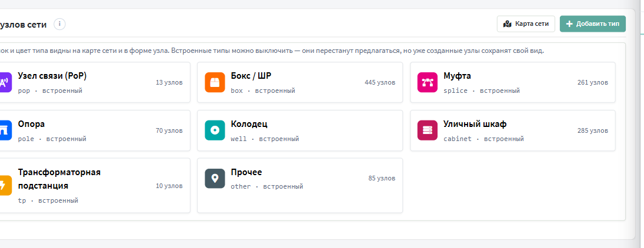
Task: Click the 13 узлов count
Action: click(169, 82)
